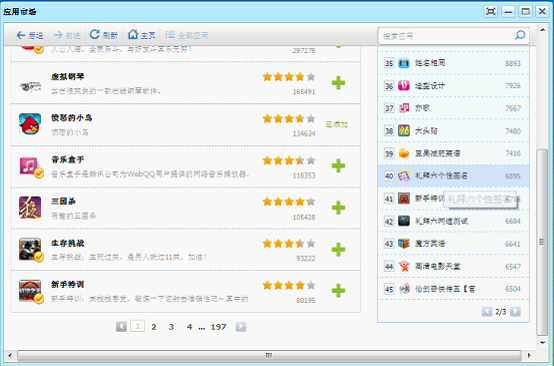The width and height of the screenshot is (554, 366).
Task: Open the 新手特训 app icon in main list
Action: click(31, 291)
